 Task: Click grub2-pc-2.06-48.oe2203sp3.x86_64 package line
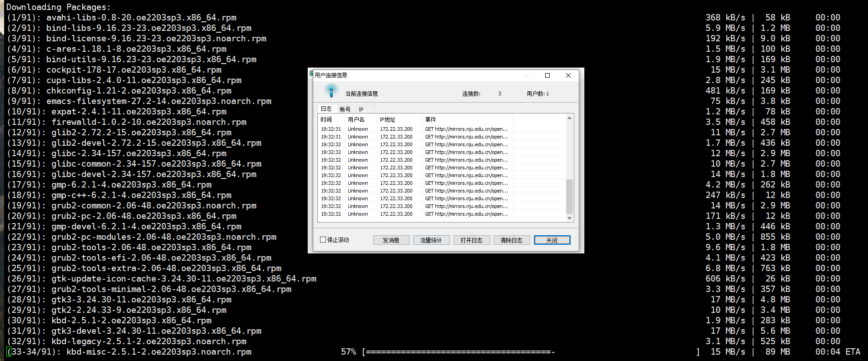click(x=121, y=216)
